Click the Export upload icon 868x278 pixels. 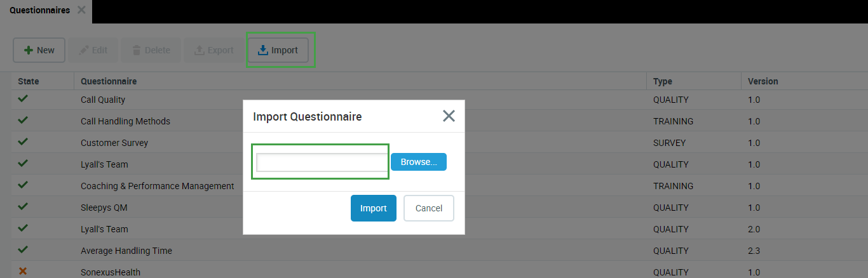coord(199,50)
